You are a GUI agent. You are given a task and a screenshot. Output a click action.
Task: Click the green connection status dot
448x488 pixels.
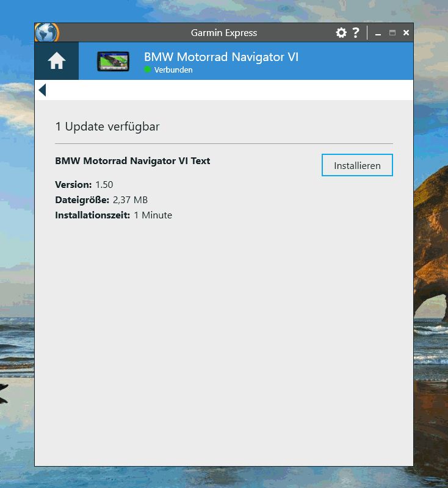[147, 70]
